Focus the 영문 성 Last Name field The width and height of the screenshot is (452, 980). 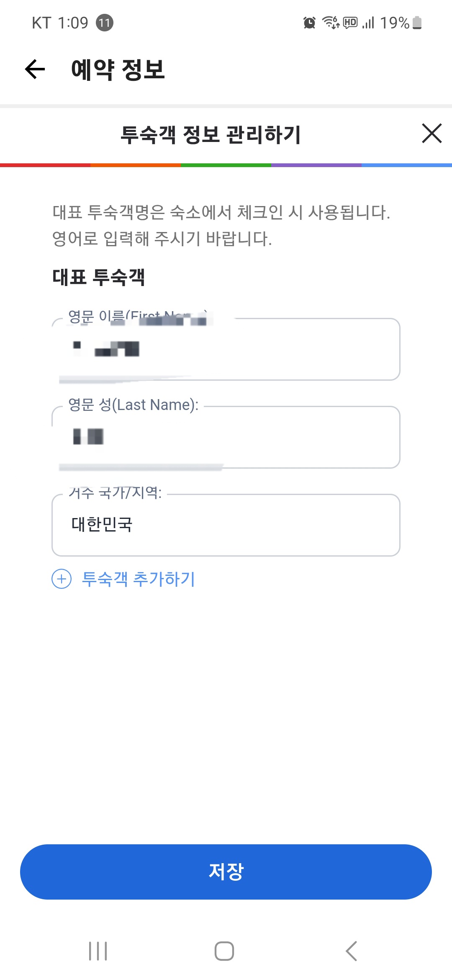coord(226,437)
